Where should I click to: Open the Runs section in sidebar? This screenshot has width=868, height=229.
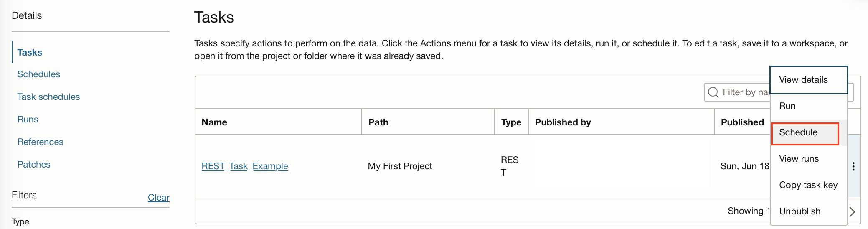[x=28, y=120]
